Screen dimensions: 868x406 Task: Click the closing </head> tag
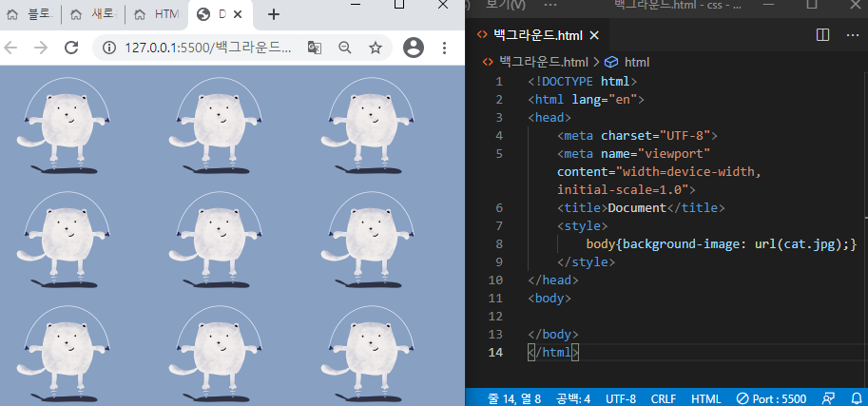coord(553,280)
